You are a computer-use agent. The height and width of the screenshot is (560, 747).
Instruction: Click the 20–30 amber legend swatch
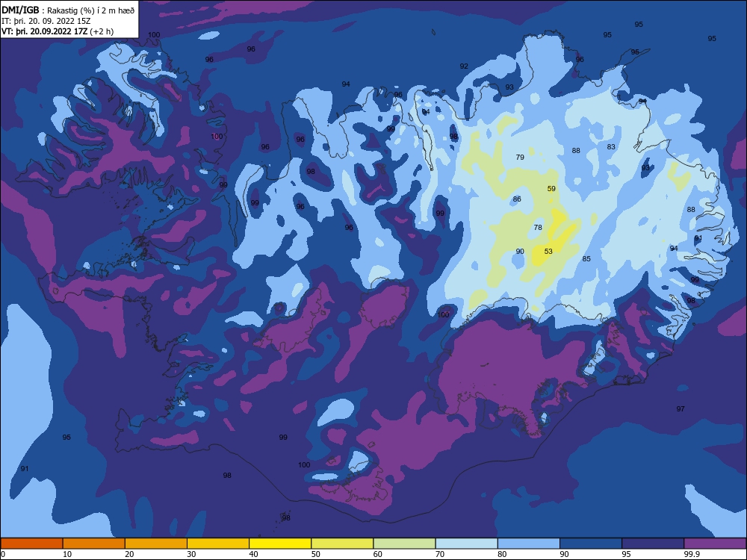(x=156, y=544)
